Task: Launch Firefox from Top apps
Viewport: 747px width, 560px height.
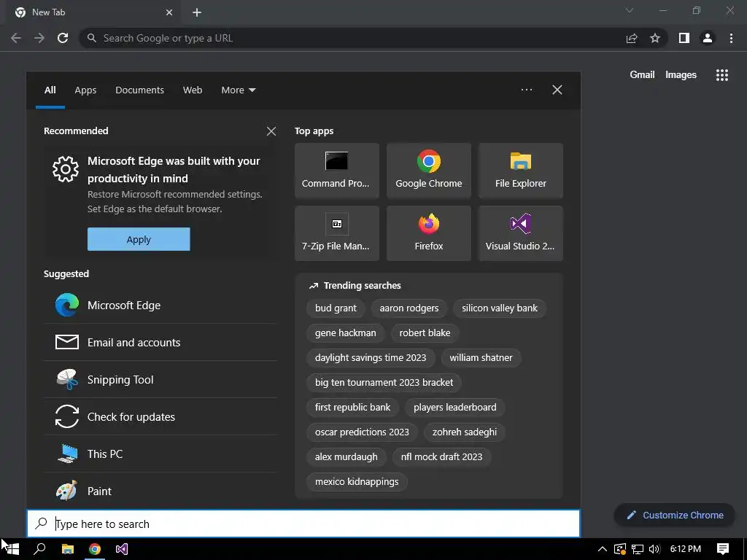Action: click(429, 233)
